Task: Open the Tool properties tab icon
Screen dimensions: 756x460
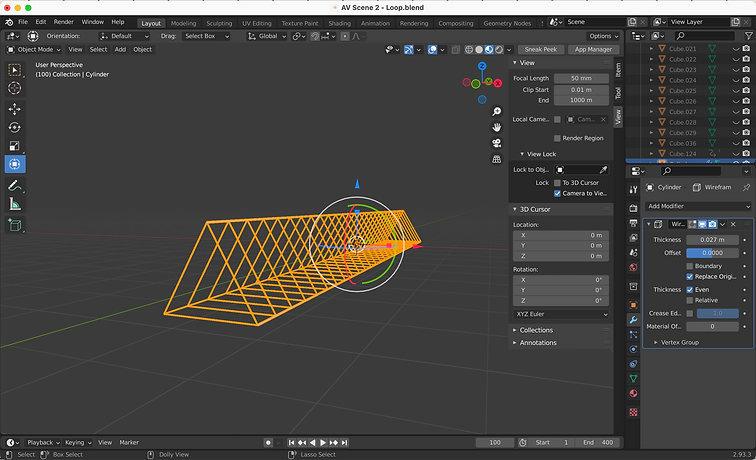Action: [x=633, y=190]
